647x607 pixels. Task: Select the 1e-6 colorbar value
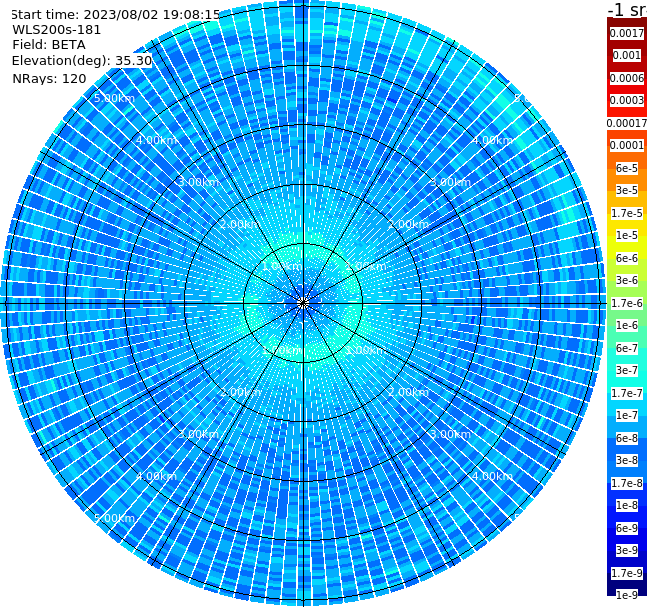(x=627, y=325)
